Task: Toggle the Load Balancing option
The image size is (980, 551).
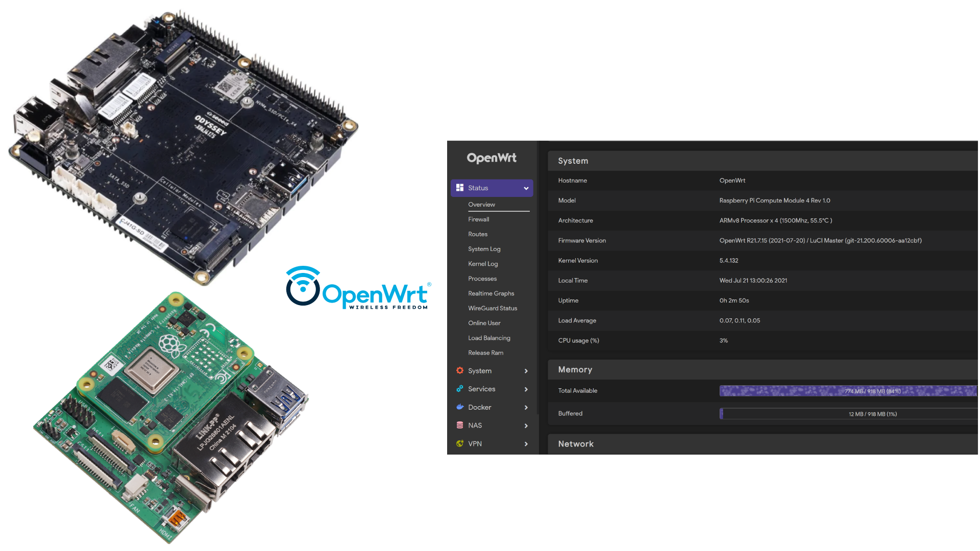Action: 489,337
